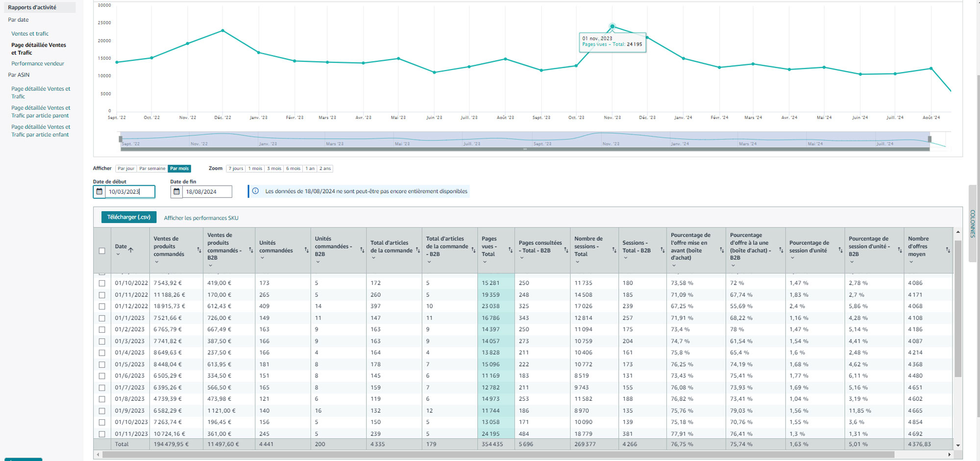Click left handle of chart range selector
The image size is (980, 461).
pos(121,139)
